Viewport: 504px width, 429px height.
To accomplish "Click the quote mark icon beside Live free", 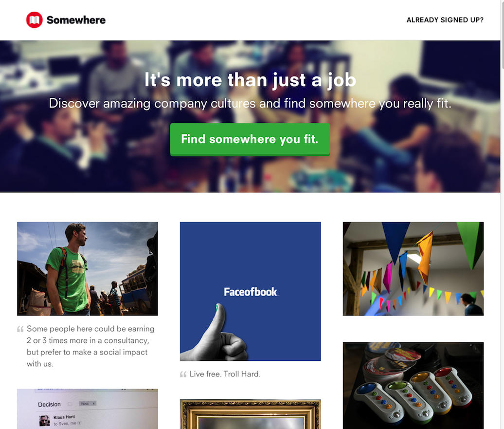I will [183, 374].
